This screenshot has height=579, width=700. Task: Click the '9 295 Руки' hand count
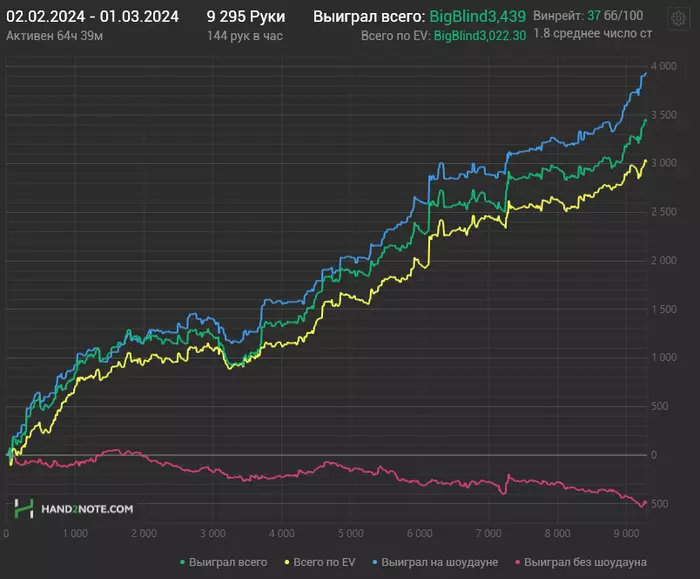[x=246, y=17]
